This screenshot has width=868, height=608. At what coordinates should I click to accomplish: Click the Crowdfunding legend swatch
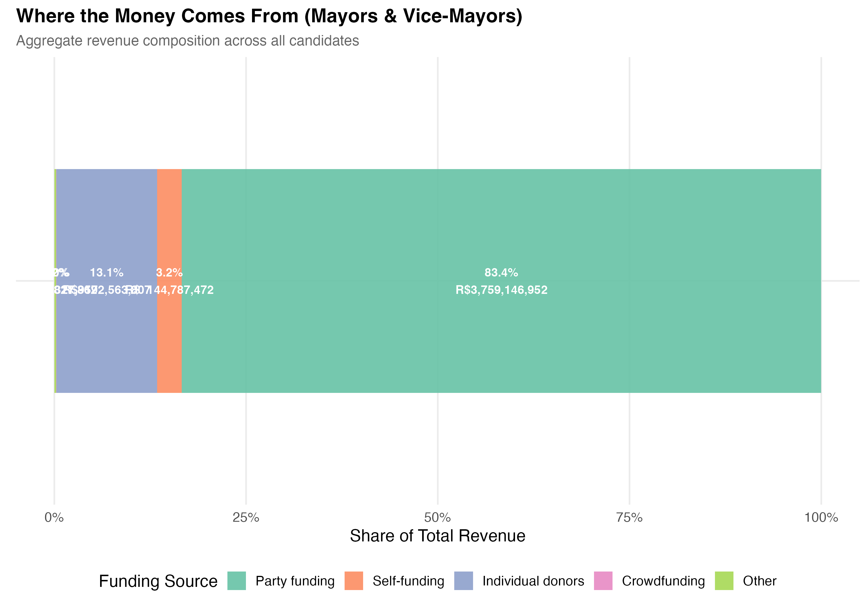click(x=603, y=581)
